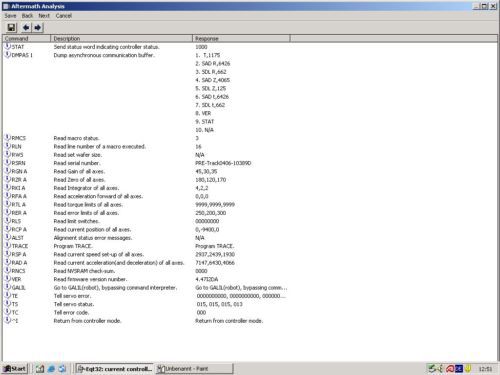The image size is (500, 375).
Task: Click the icon beside the RSP A command
Action: (x=7, y=254)
